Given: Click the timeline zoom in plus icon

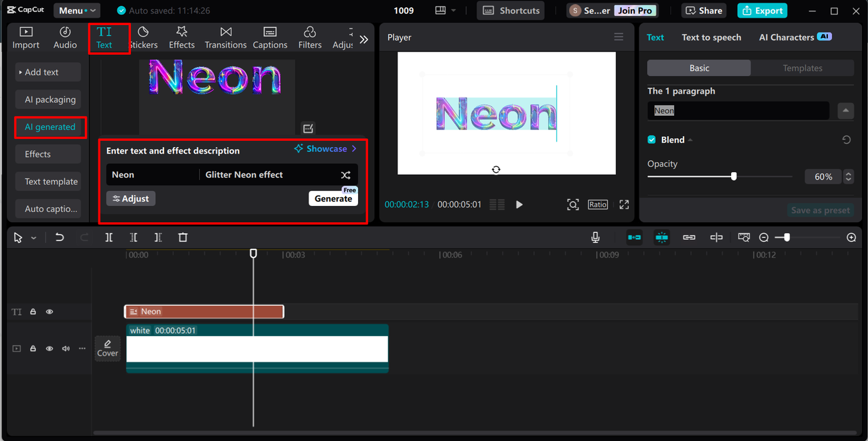Looking at the screenshot, I should pos(852,238).
